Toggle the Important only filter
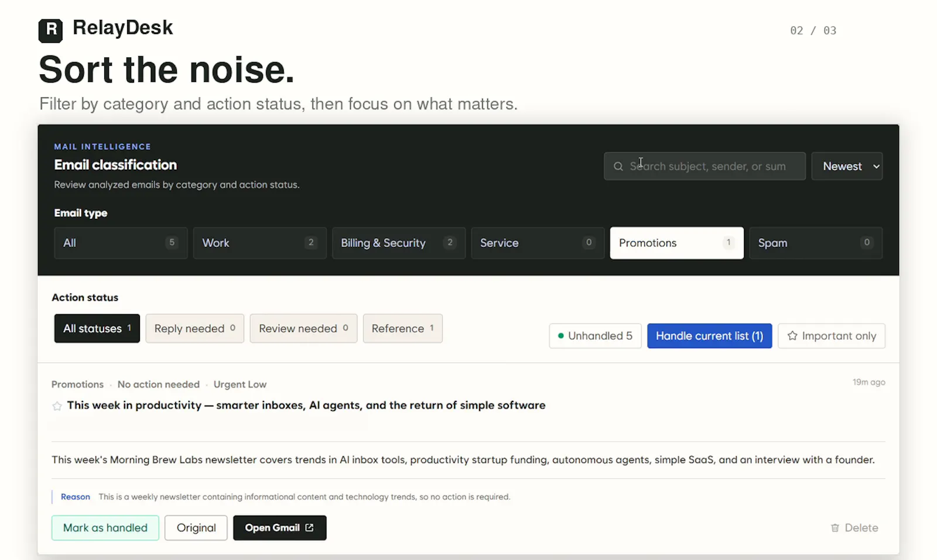 pos(832,336)
